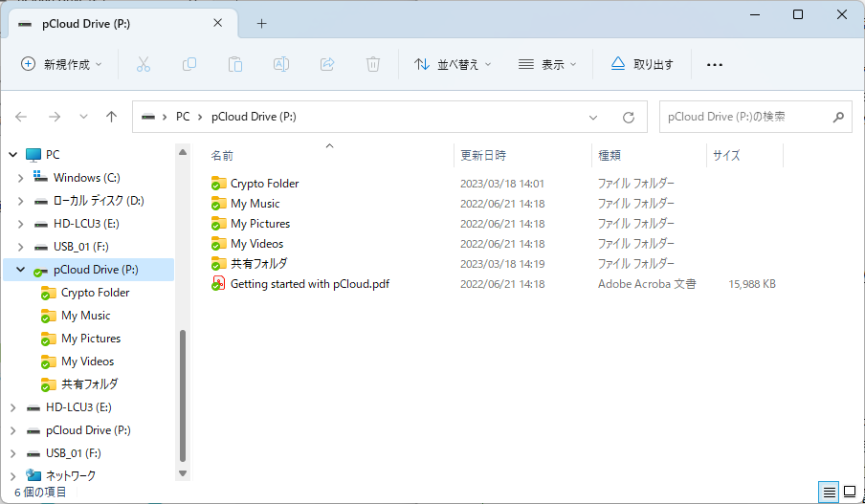Click the drive icon in the address bar
The image size is (865, 504).
coord(148,117)
